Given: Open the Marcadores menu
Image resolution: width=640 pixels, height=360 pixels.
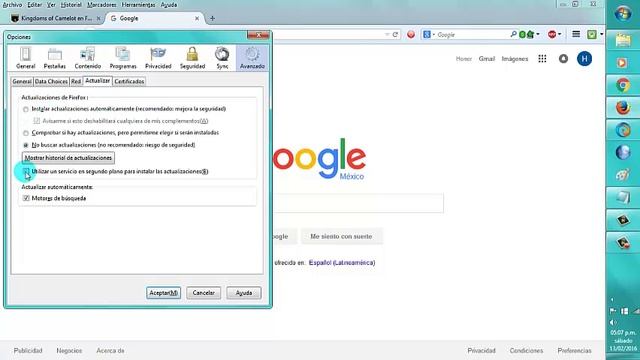Looking at the screenshot, I should [102, 5].
